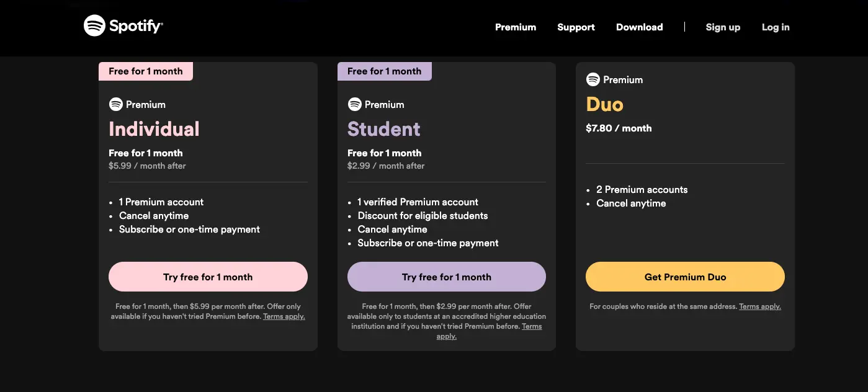868x392 pixels.
Task: Click the purple Free for 1 month badge
Action: pyautogui.click(x=384, y=71)
